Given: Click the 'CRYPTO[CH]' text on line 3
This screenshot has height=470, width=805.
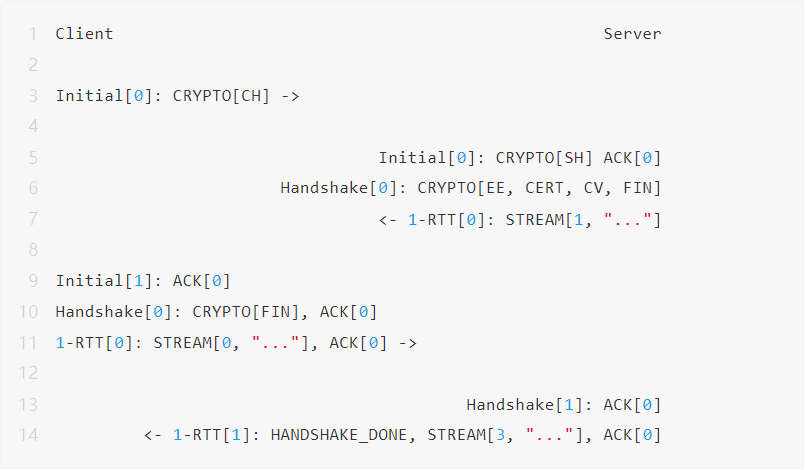Looking at the screenshot, I should point(222,96).
